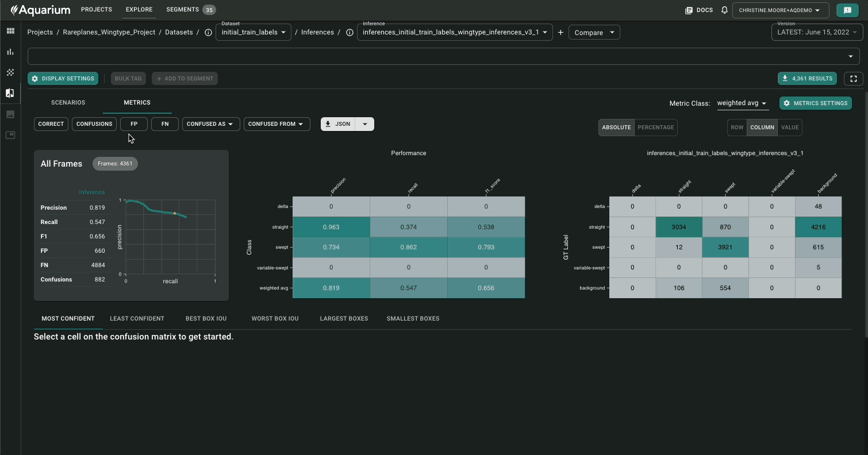Open the Metric Class weighted avg dropdown
Viewport: 868px width, 455px height.
(742, 103)
